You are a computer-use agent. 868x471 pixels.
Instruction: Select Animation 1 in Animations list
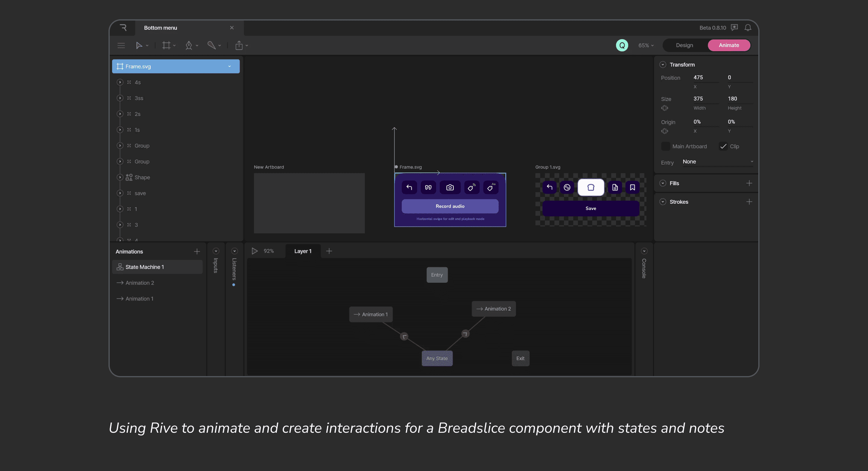[x=157, y=299]
